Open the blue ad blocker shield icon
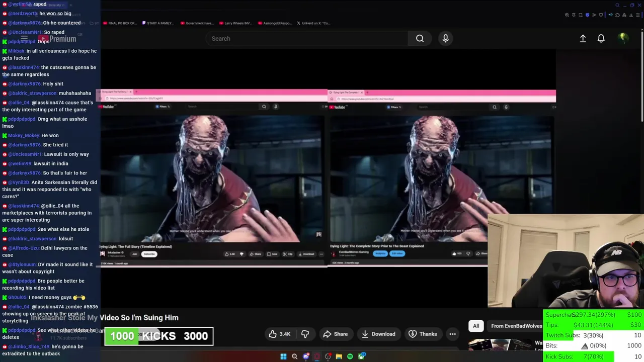Screen dimensions: 644x362 pos(587,15)
